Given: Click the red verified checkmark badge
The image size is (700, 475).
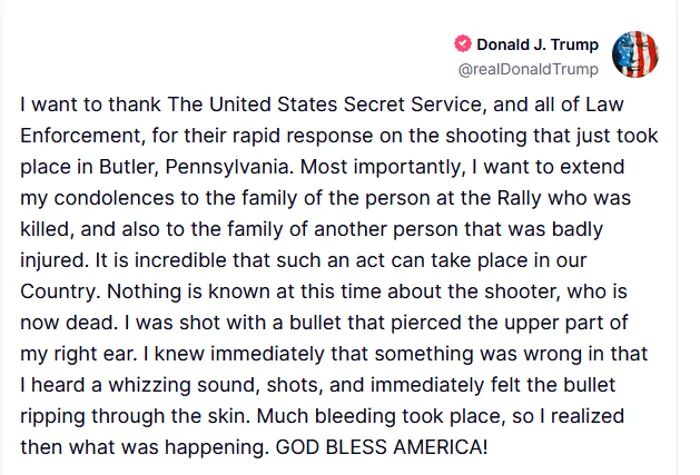Looking at the screenshot, I should click(x=463, y=44).
